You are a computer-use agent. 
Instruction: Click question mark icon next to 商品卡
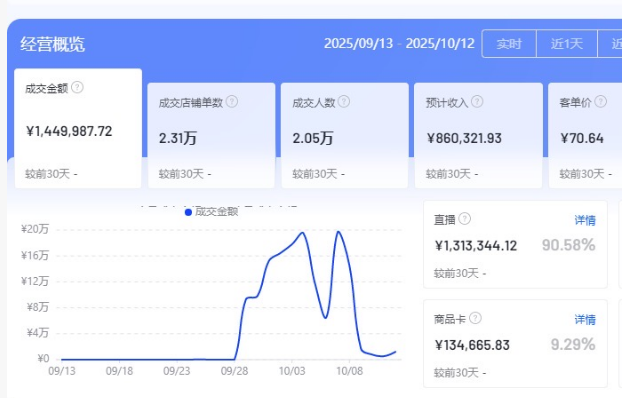475,318
